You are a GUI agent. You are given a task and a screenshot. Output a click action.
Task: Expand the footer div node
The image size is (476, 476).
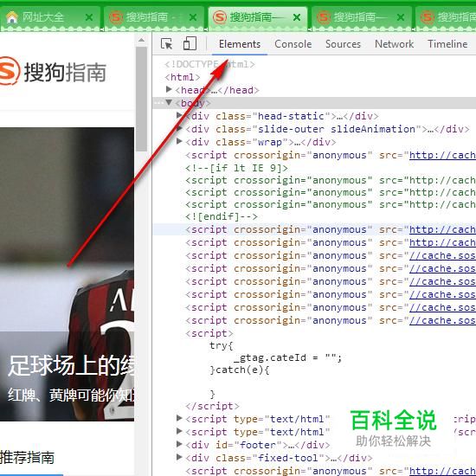coord(179,444)
